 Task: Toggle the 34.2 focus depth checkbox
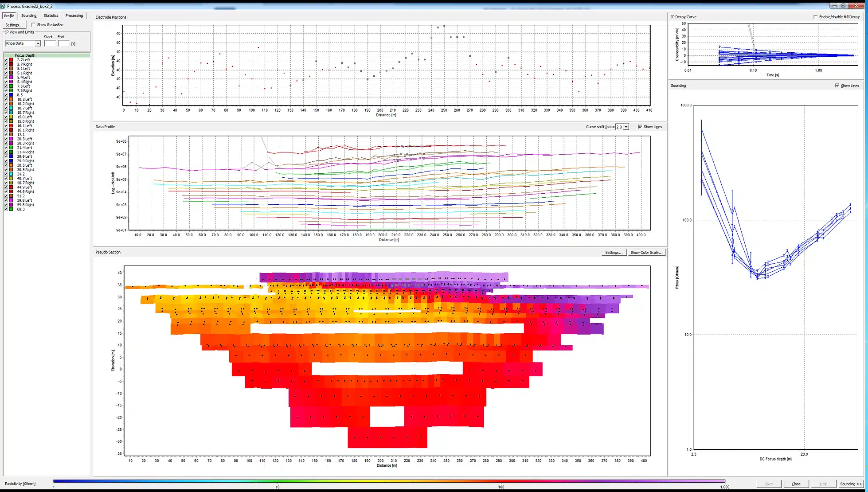pos(6,174)
